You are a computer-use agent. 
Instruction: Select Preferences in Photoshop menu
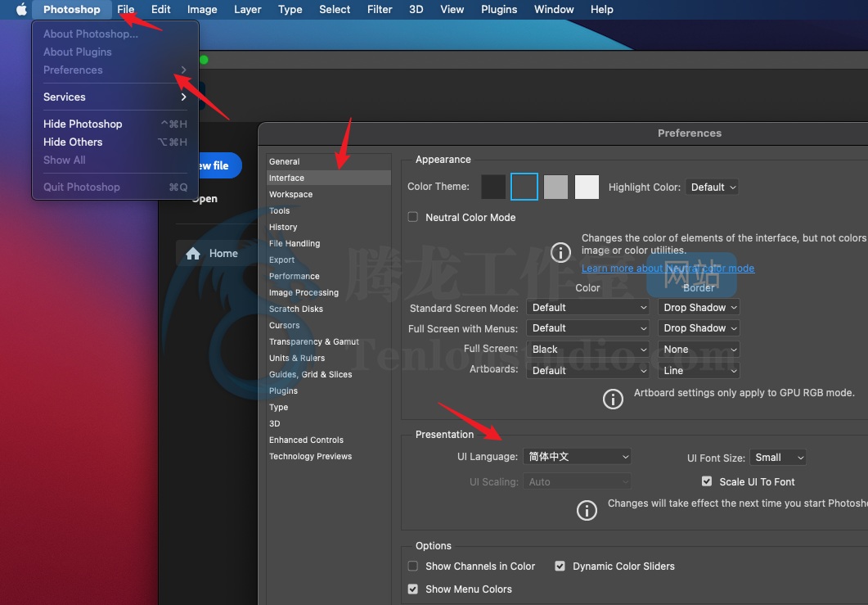[x=115, y=70]
